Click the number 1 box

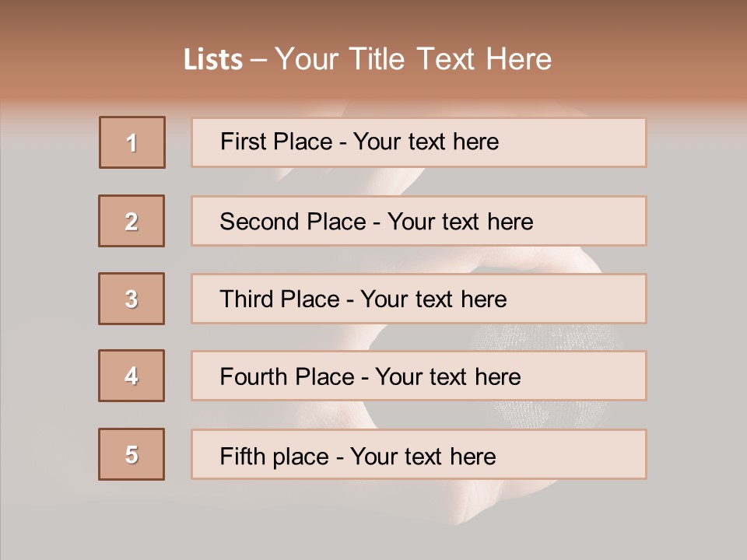coord(132,142)
